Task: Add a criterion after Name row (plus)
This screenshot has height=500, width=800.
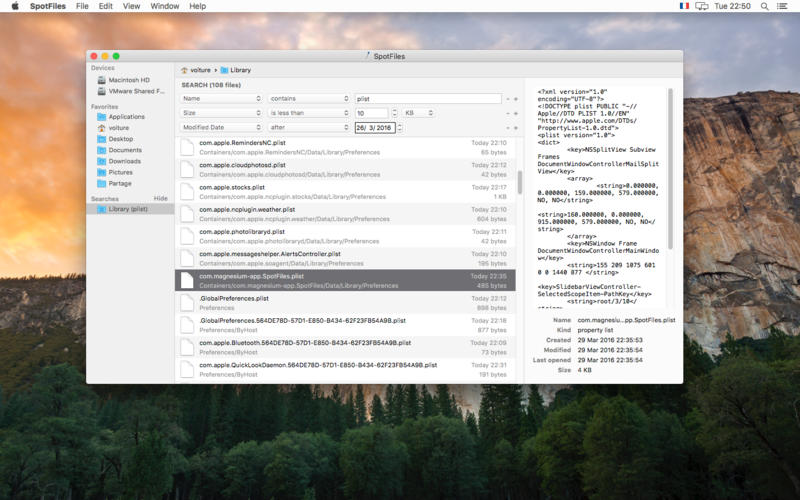Action: (516, 99)
